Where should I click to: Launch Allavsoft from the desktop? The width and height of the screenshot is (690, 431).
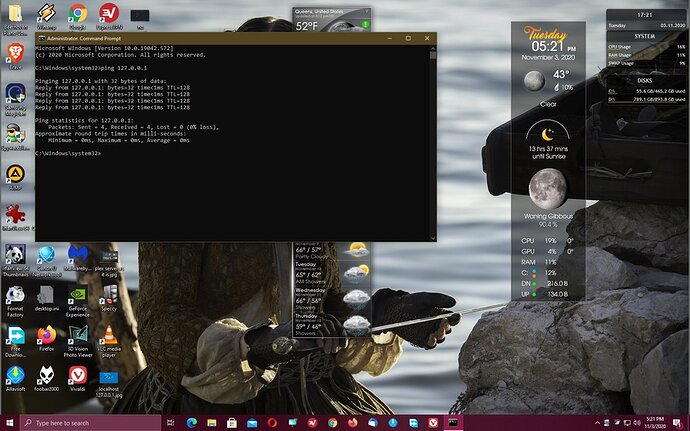click(x=15, y=379)
